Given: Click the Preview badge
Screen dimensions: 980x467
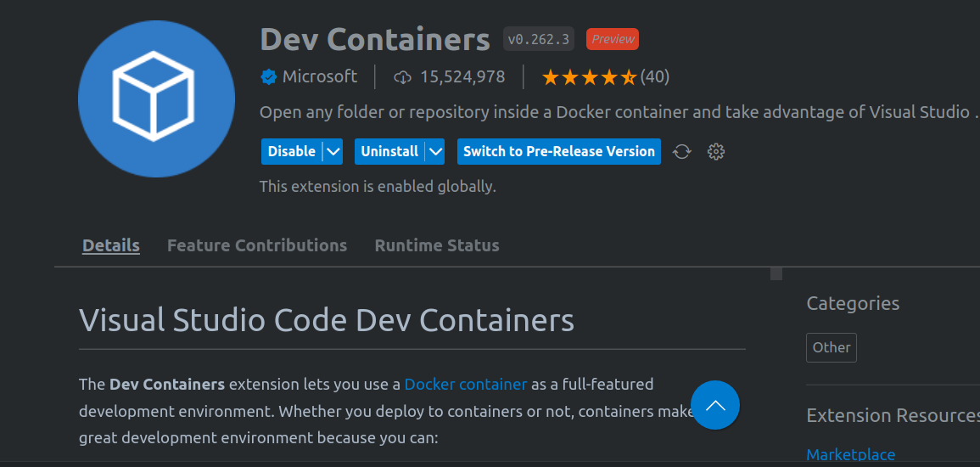Looking at the screenshot, I should click(x=613, y=39).
